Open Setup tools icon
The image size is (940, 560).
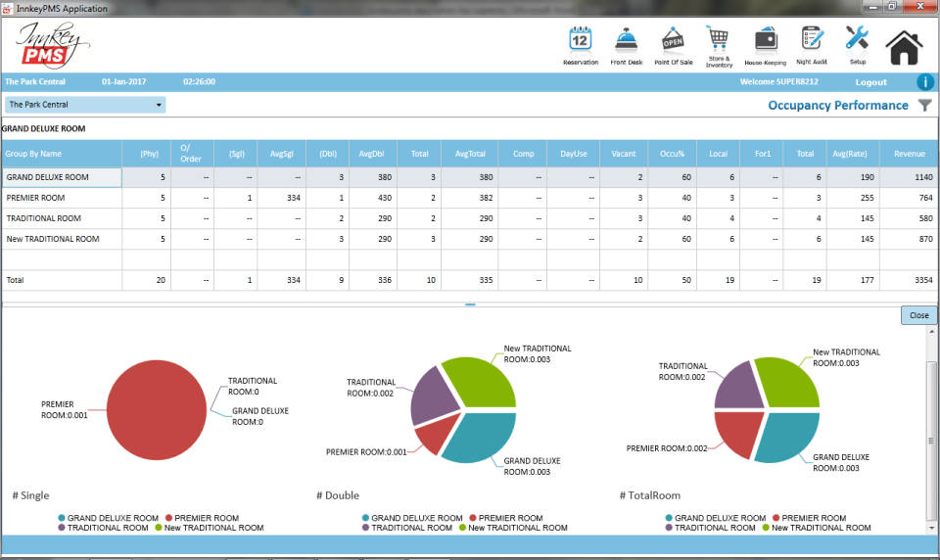pyautogui.click(x=857, y=40)
